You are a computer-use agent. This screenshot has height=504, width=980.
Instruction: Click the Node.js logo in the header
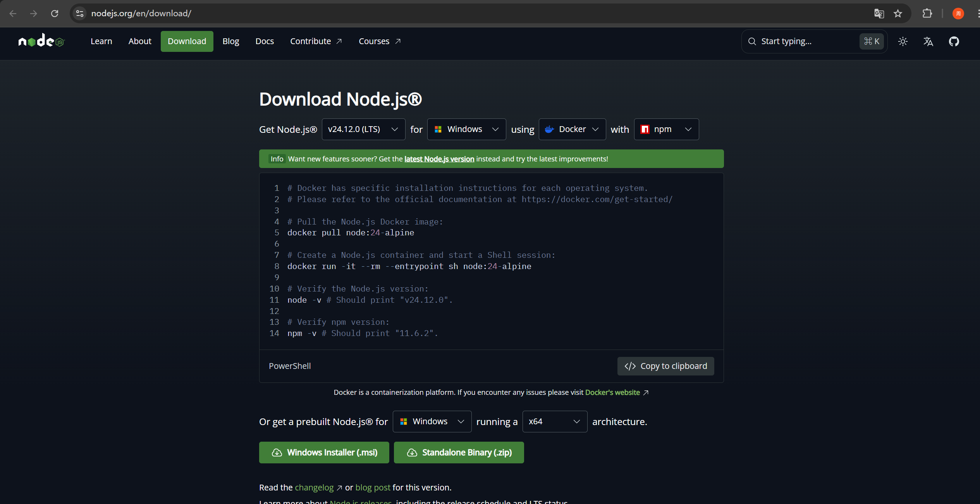tap(41, 41)
